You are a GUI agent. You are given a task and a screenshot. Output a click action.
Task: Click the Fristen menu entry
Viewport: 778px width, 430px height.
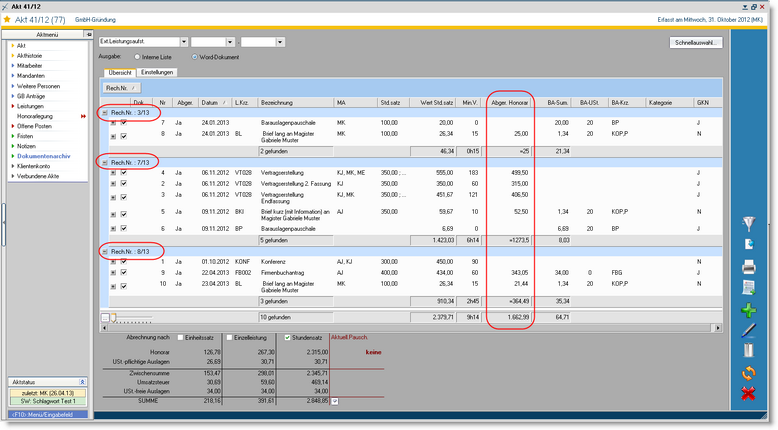[25, 136]
